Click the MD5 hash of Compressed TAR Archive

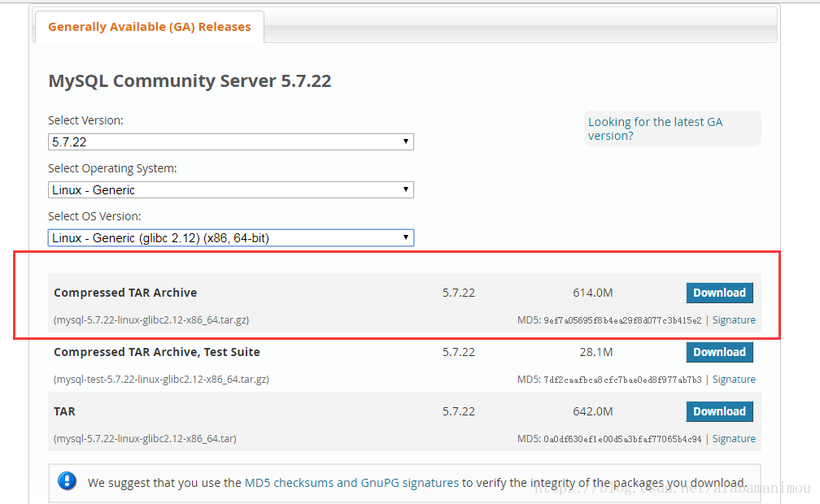click(622, 320)
